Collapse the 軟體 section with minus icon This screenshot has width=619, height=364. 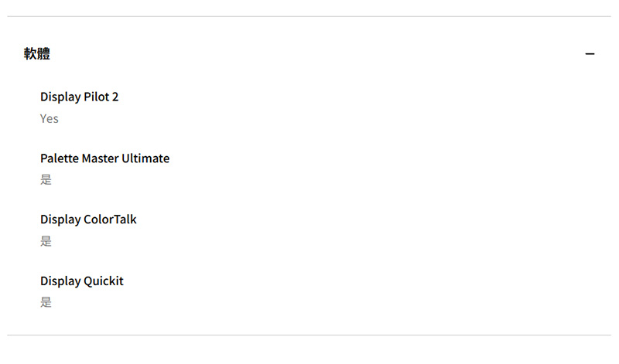(x=590, y=53)
